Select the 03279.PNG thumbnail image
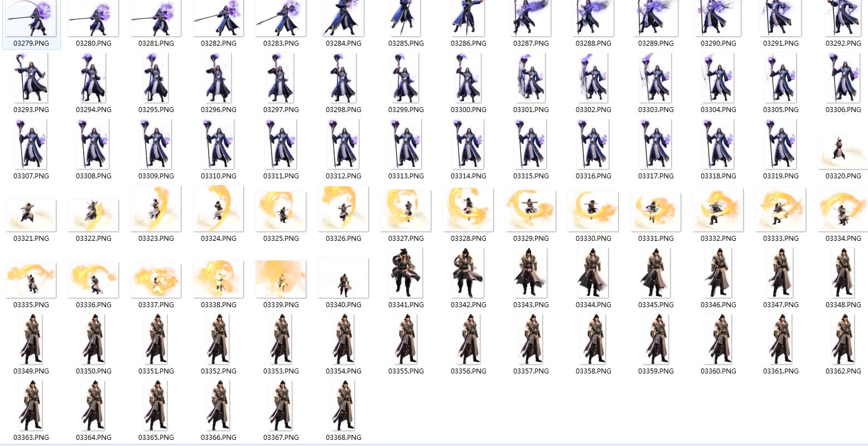The image size is (868, 446). click(31, 18)
